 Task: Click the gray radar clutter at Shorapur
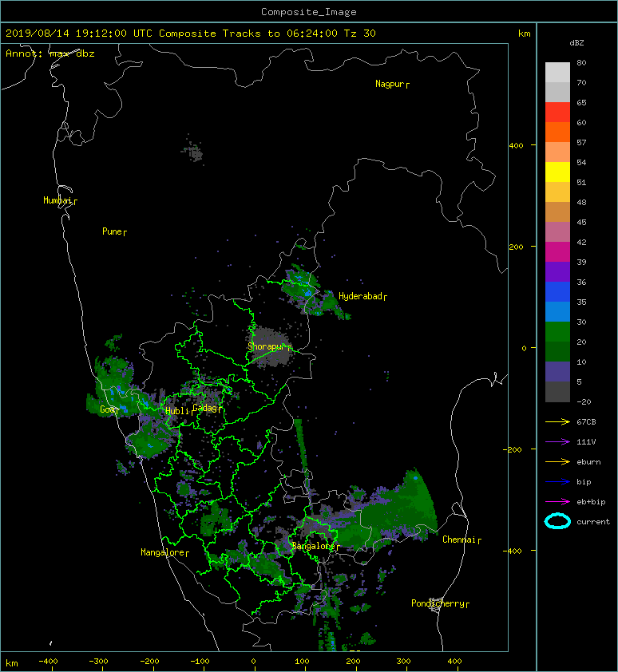271,346
